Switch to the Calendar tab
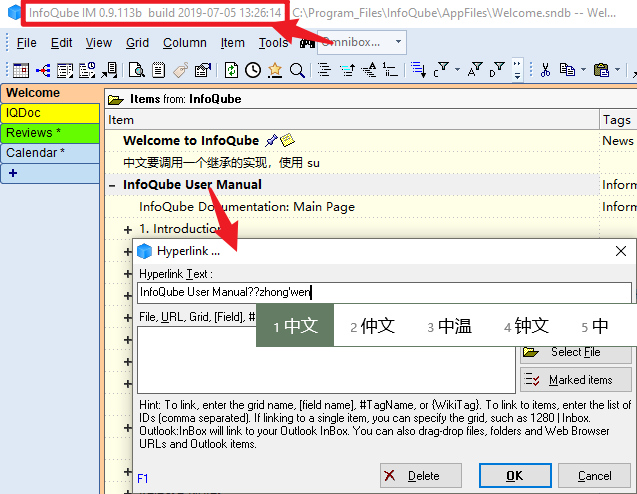This screenshot has width=637, height=494. click(50, 153)
